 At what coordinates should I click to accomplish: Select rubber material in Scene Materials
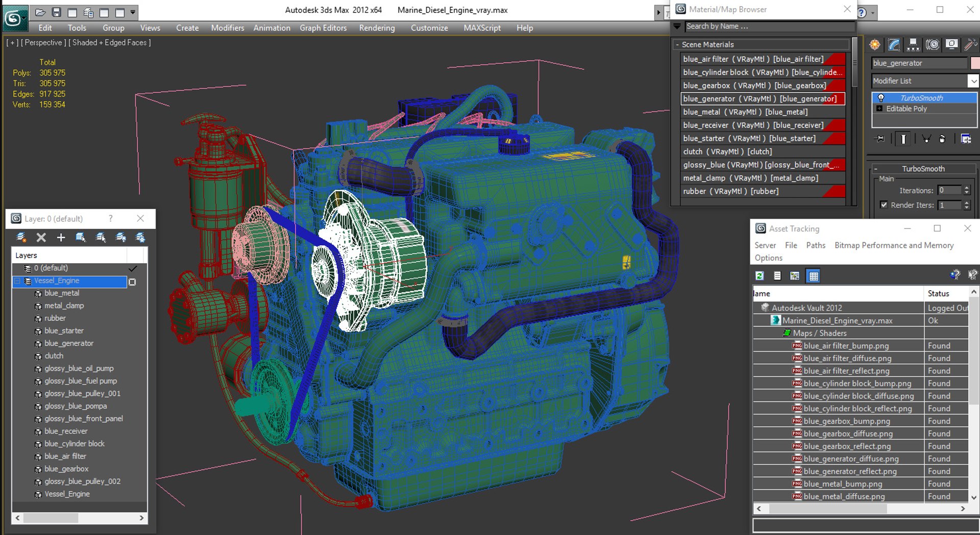pyautogui.click(x=764, y=192)
